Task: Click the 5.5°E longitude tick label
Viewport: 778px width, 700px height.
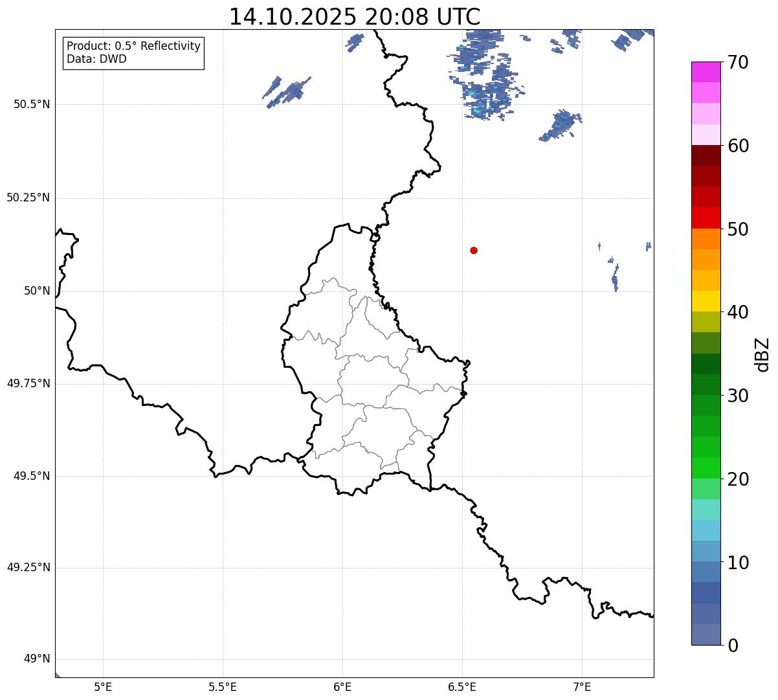Action: click(x=223, y=686)
